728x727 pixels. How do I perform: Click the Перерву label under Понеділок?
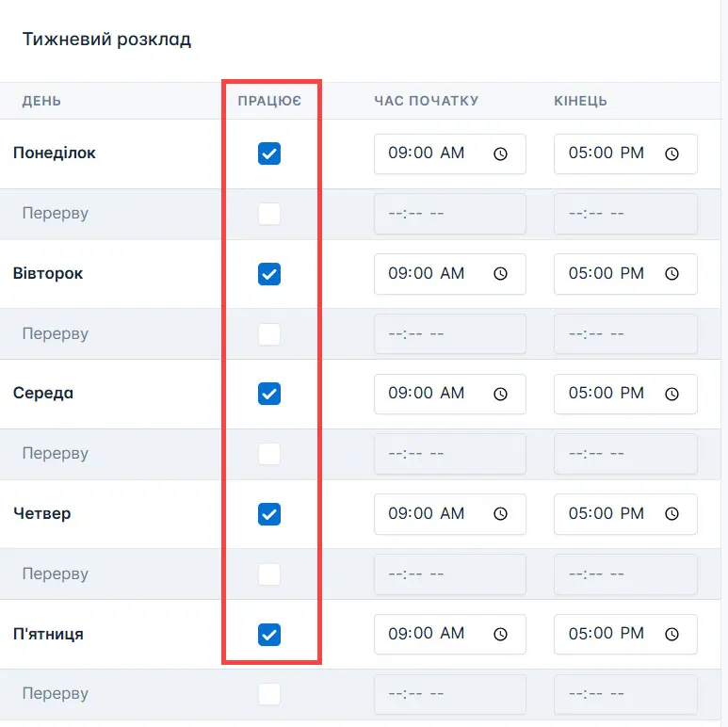(56, 214)
